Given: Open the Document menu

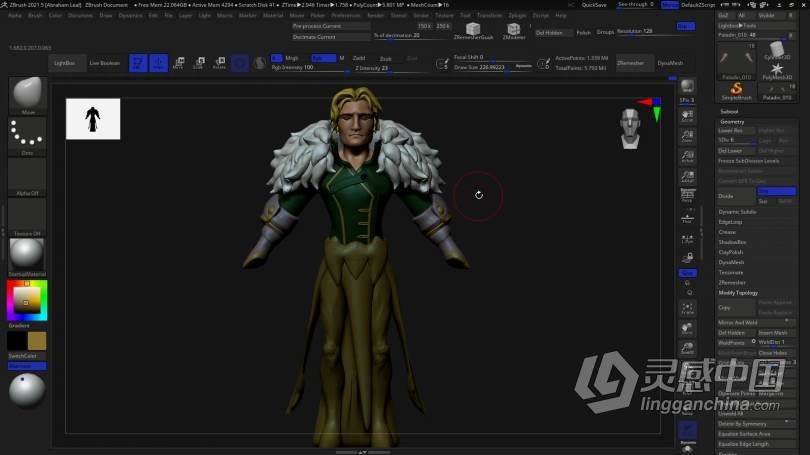Looking at the screenshot, I should [x=81, y=15].
